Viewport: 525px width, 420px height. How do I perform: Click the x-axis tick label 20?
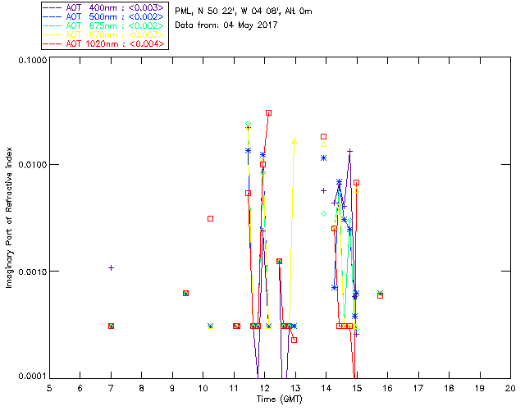510,388
